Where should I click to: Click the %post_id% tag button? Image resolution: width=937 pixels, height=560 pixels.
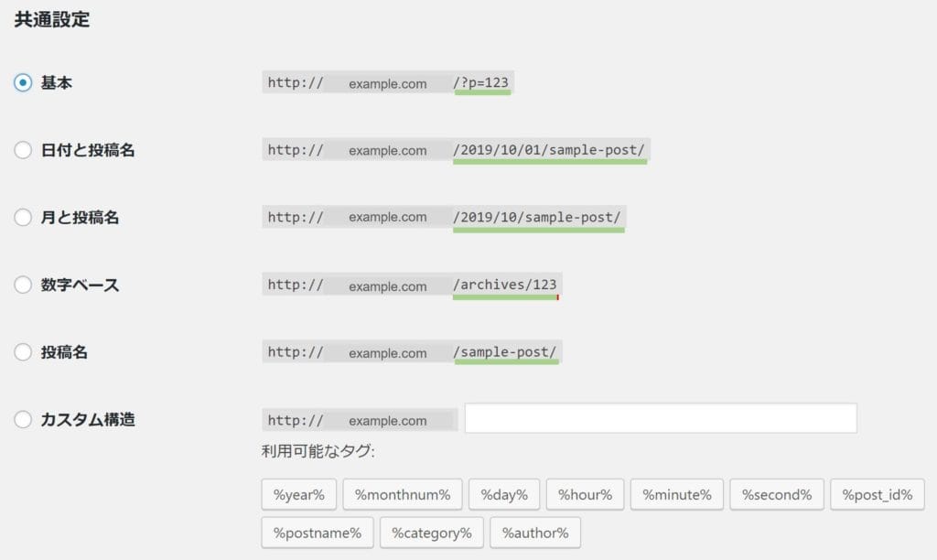(x=878, y=495)
